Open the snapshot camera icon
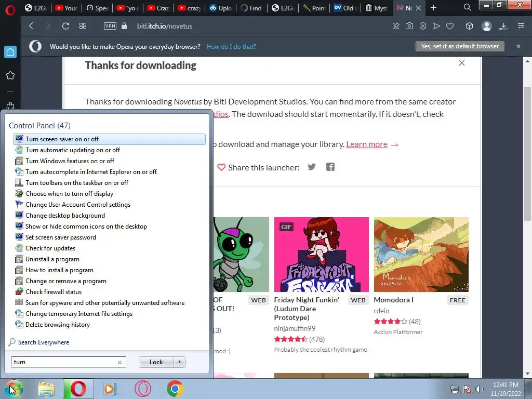The height and width of the screenshot is (399, 532). click(409, 26)
